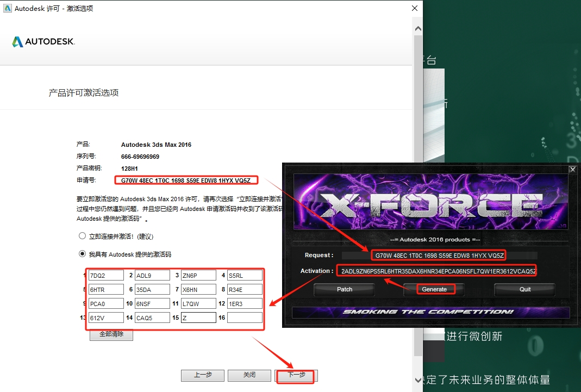Click the clear all (全部清除) button

pos(111,334)
